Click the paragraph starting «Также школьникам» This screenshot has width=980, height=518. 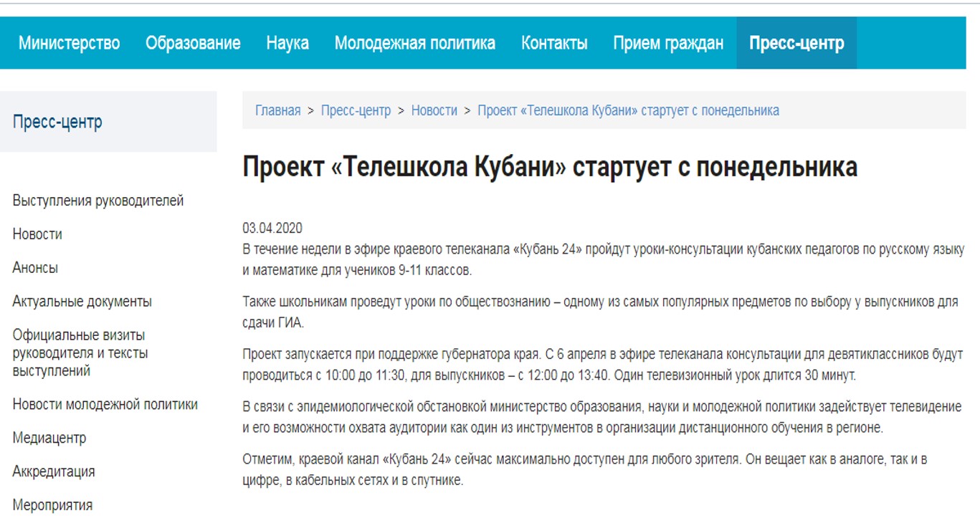point(601,312)
